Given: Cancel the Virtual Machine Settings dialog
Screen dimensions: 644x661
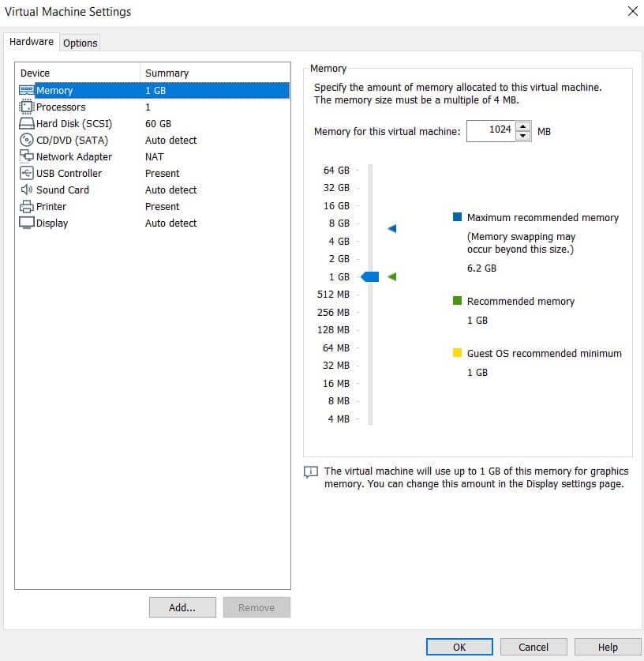Looking at the screenshot, I should click(x=534, y=647).
